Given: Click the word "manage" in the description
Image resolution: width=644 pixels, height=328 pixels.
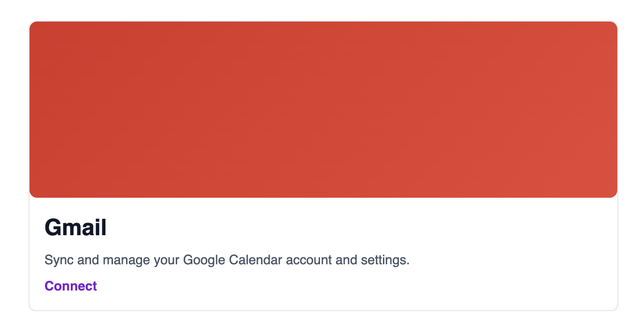Looking at the screenshot, I should (126, 260).
